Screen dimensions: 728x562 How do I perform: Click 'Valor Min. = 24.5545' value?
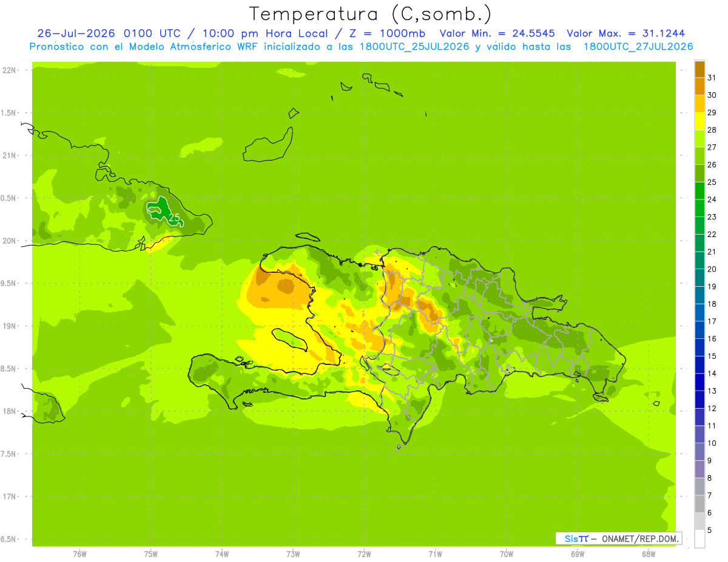coord(497,33)
